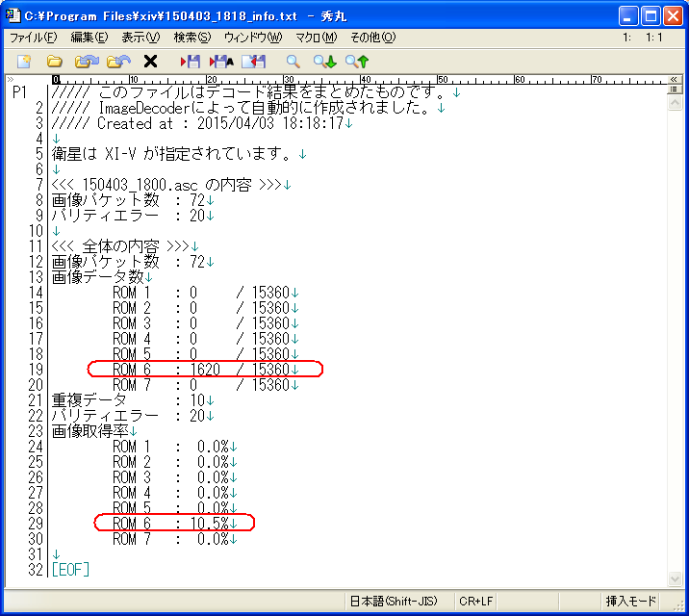Screen dimensions: 689x616
Task: Click Save As floppy icon with letter A
Action: 221,62
